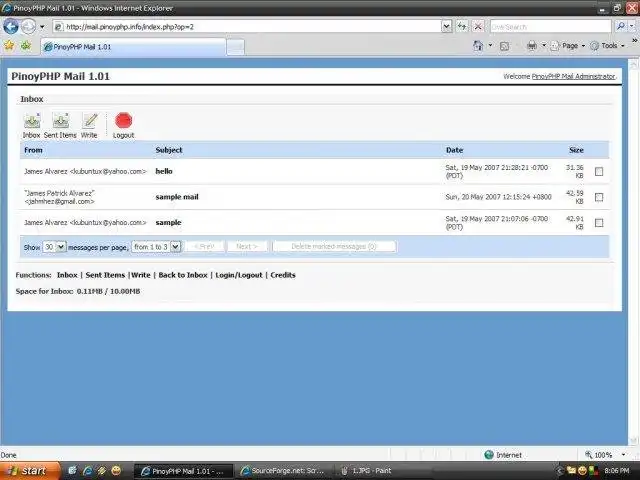Open the 'hello' message subject
Viewport: 640px width, 480px height.
point(164,171)
